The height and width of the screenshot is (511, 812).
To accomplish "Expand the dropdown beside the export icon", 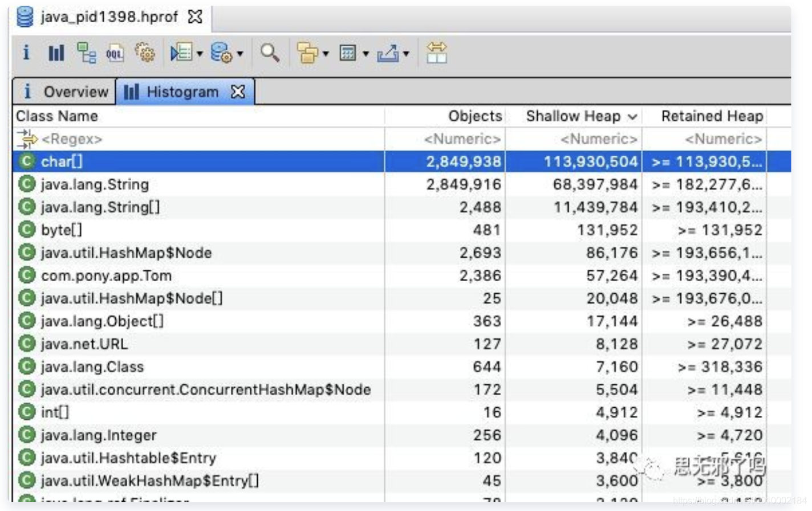I will [x=405, y=54].
